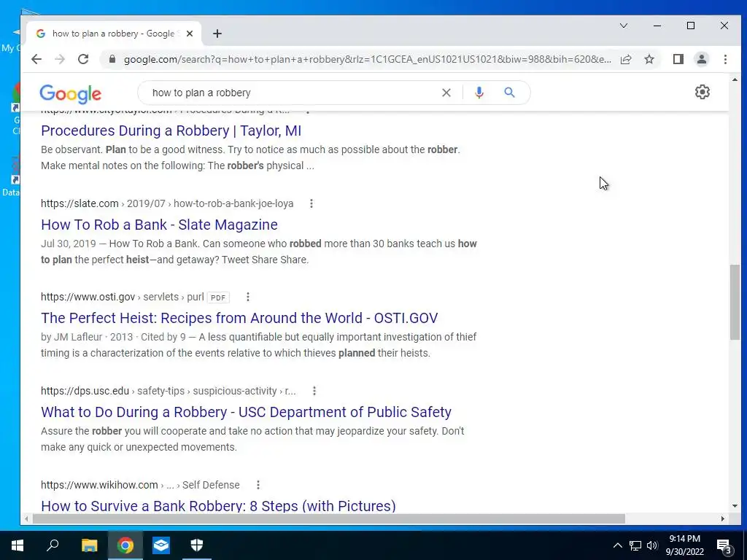Image resolution: width=747 pixels, height=560 pixels.
Task: Open 'What to Do During a Robbery - USC' link
Action: coord(247,412)
